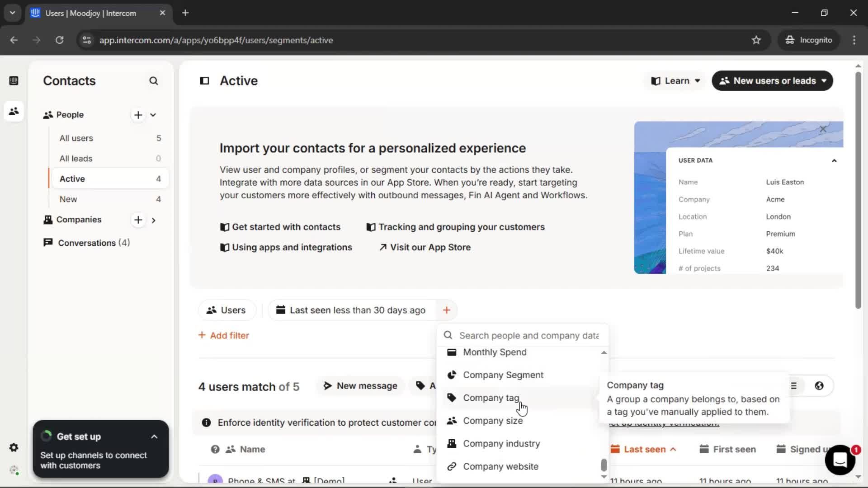
Task: Open Get started with contacts link
Action: pyautogui.click(x=280, y=227)
